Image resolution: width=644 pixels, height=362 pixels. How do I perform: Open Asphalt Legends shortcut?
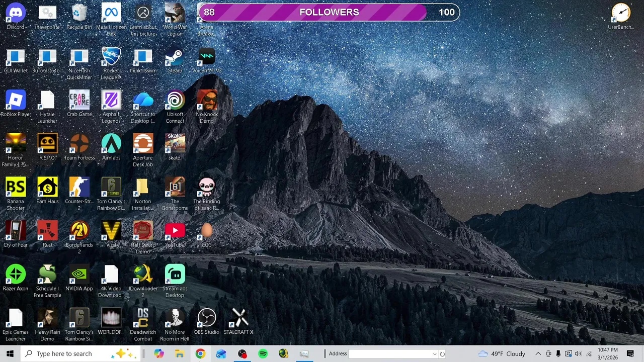tap(111, 107)
